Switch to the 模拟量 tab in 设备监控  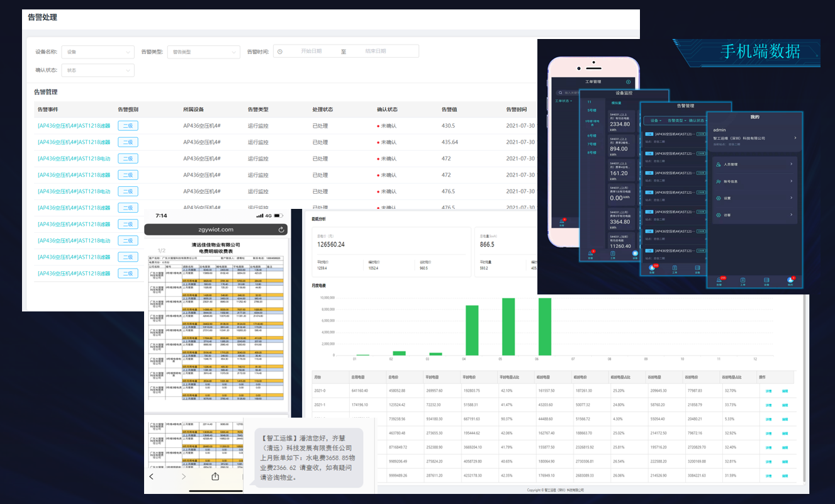616,102
